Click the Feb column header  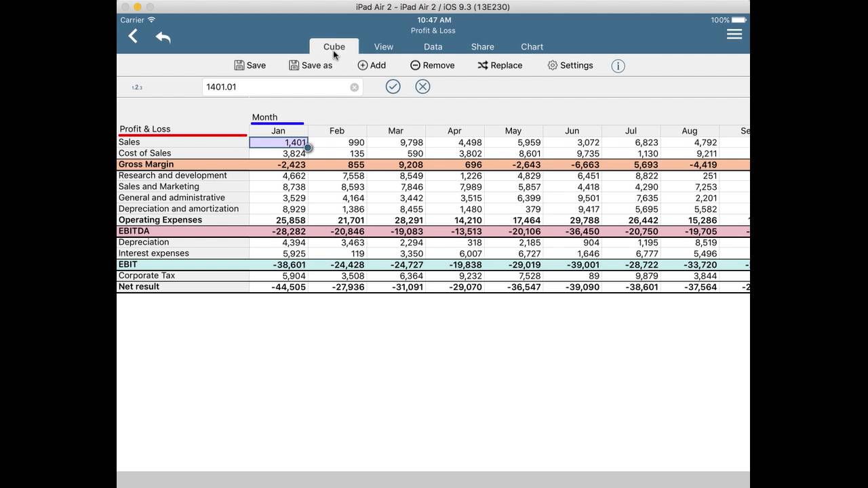click(x=337, y=131)
